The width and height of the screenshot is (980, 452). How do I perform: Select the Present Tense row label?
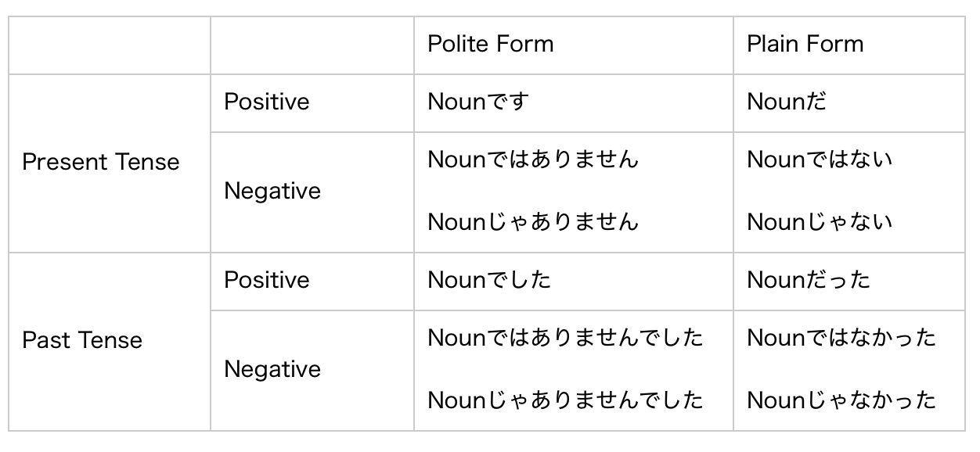click(x=101, y=162)
